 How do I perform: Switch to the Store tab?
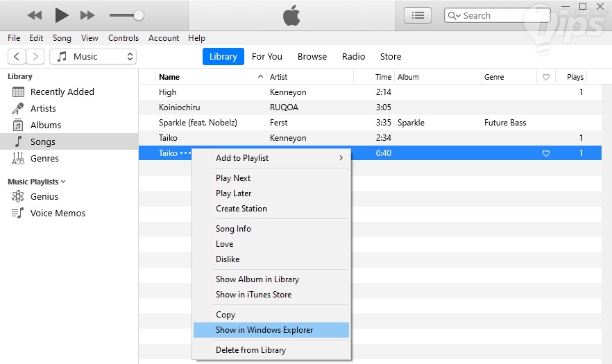coord(391,57)
